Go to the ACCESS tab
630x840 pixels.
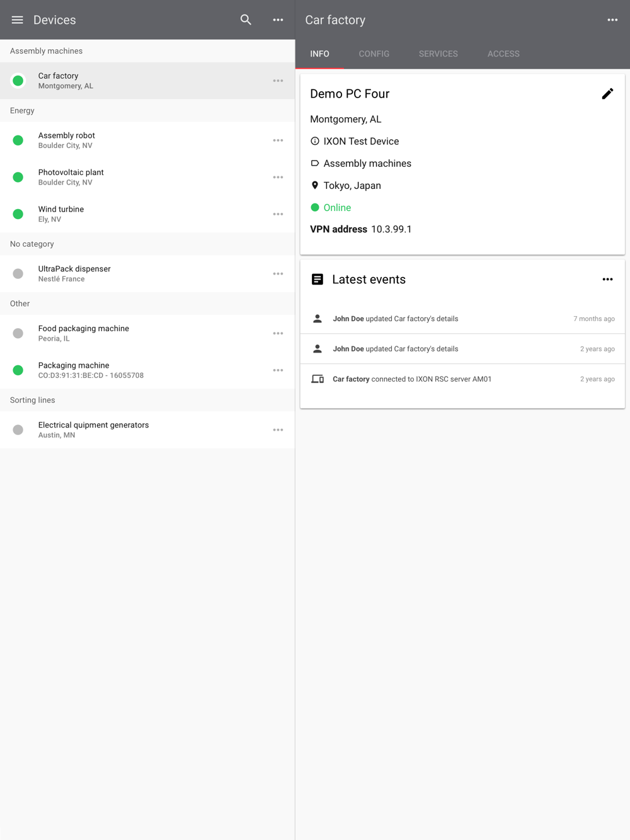tap(503, 54)
